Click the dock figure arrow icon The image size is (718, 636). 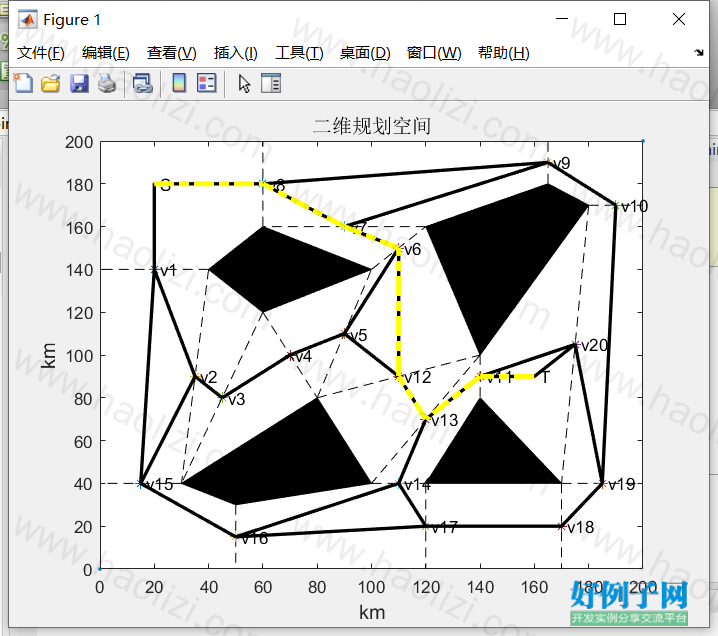[x=699, y=52]
